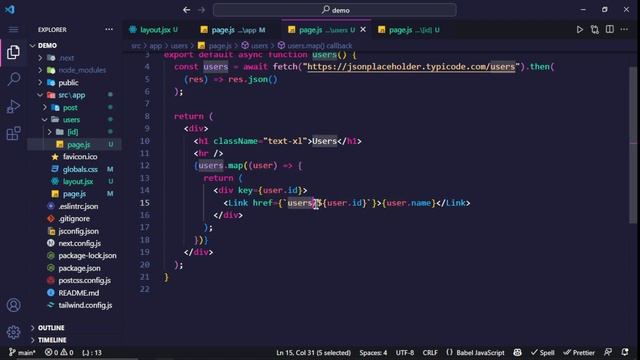Switch to the layout.jsx tab
The image size is (640, 360).
pos(154,30)
